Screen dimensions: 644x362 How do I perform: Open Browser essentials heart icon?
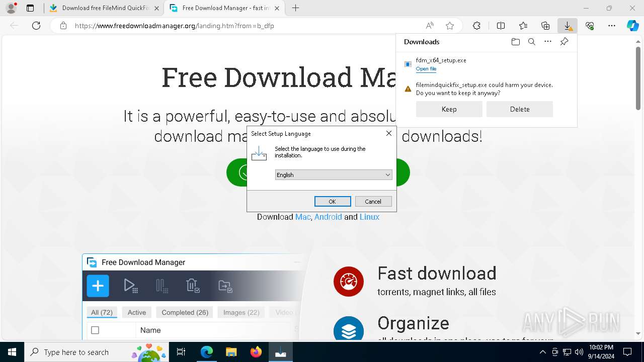point(590,26)
